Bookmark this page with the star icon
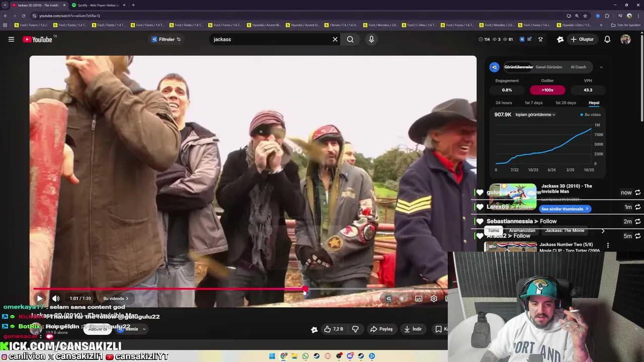 tap(585, 16)
